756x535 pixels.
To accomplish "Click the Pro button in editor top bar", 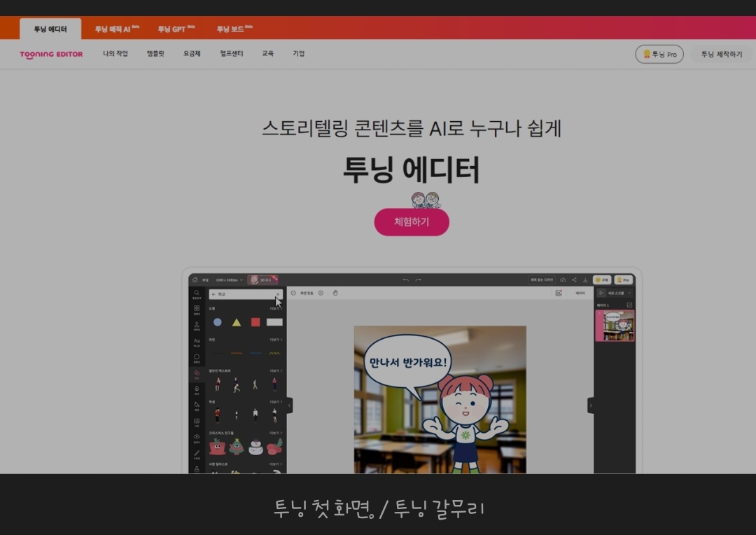I will coord(624,280).
